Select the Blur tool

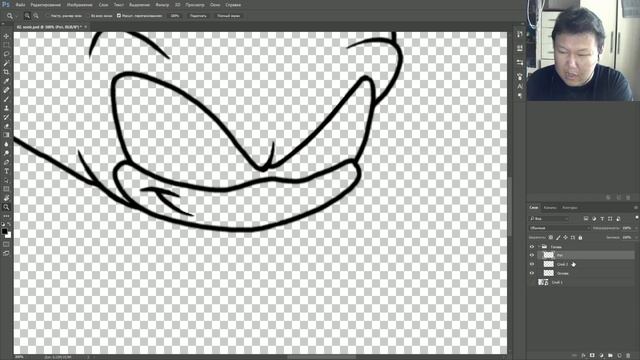tap(6, 144)
